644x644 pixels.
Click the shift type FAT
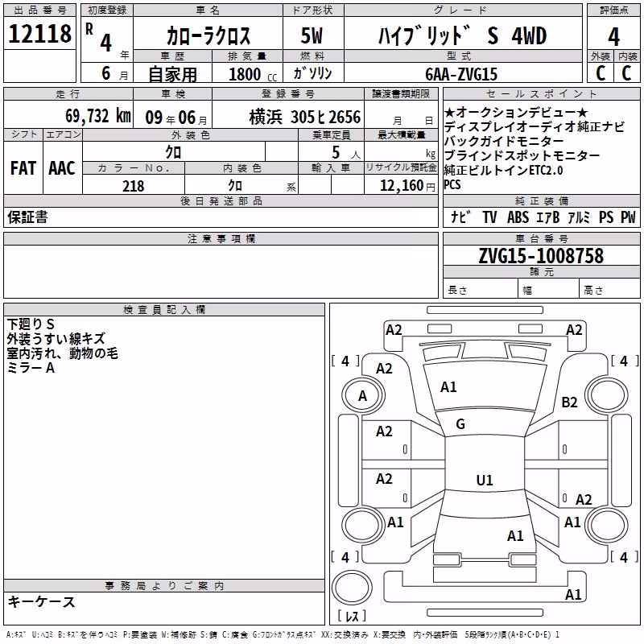coord(23,168)
